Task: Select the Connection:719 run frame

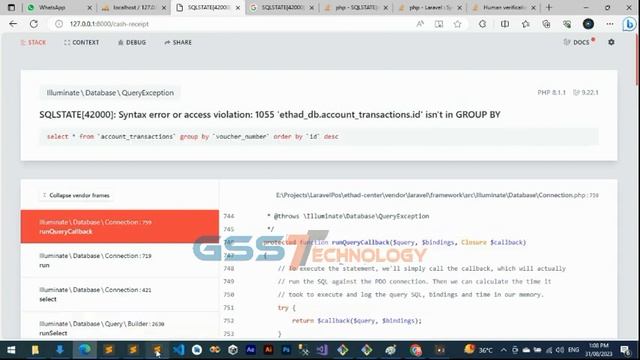Action: pyautogui.click(x=120, y=260)
